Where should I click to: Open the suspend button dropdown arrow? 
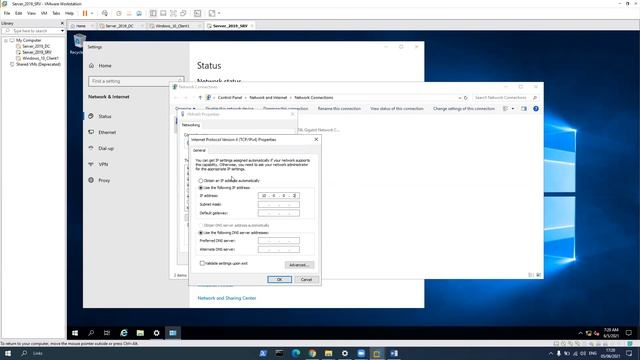[92, 13]
